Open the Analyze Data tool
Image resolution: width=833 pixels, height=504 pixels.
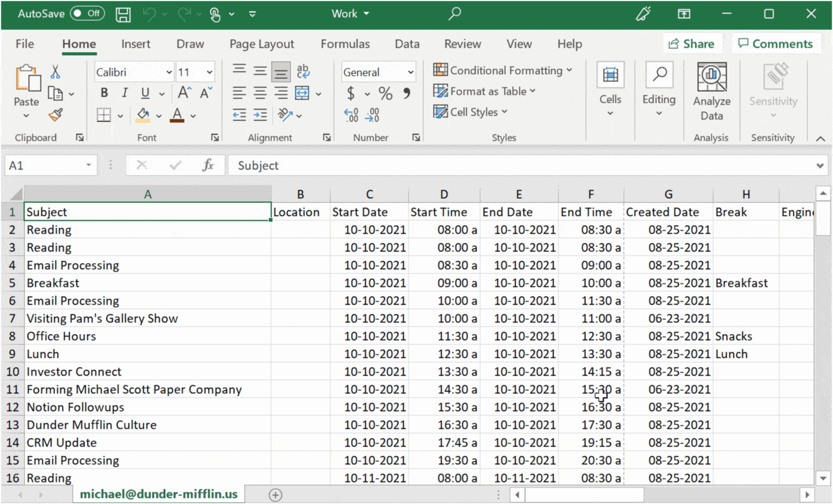[712, 92]
